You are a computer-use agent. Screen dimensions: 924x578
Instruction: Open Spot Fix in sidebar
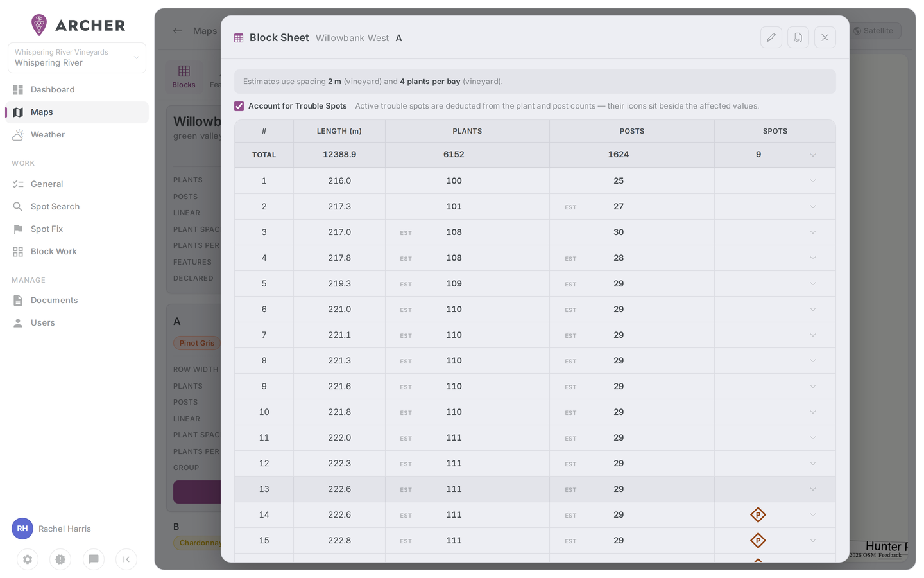77,229
